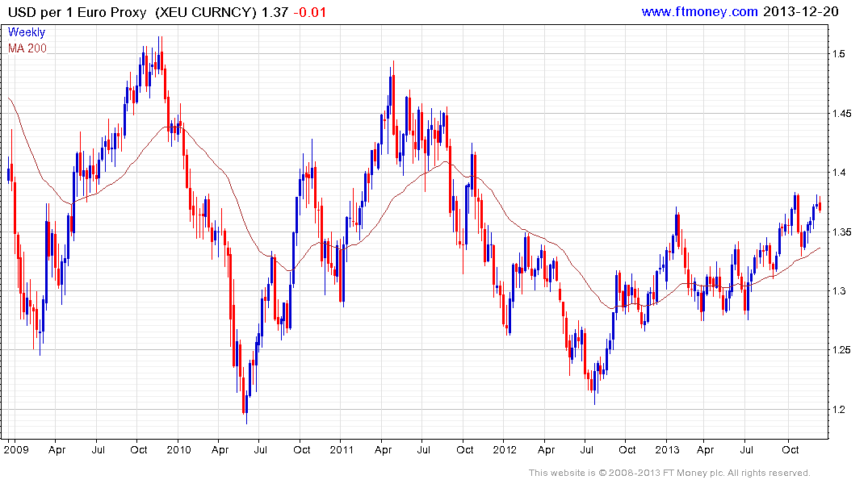Screen dimensions: 868x484
Task: Click the '1.4' y-axis label
Action: pos(839,173)
